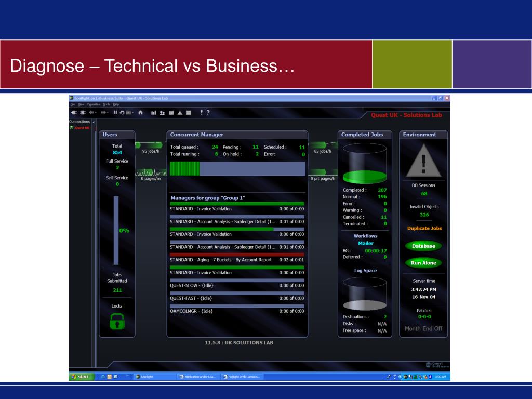Open the Tools menu
Image resolution: width=532 pixels, height=399 pixels.
click(107, 104)
